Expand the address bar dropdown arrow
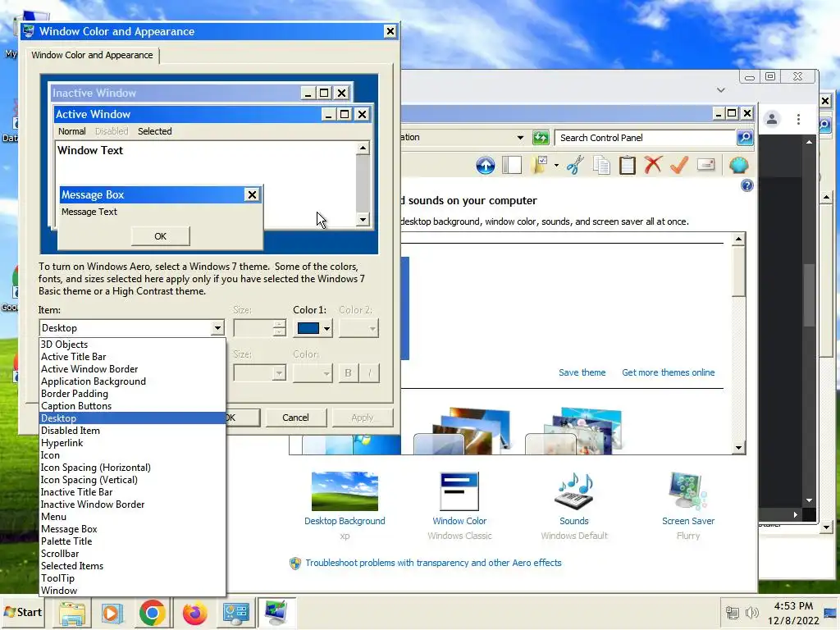 pyautogui.click(x=519, y=138)
